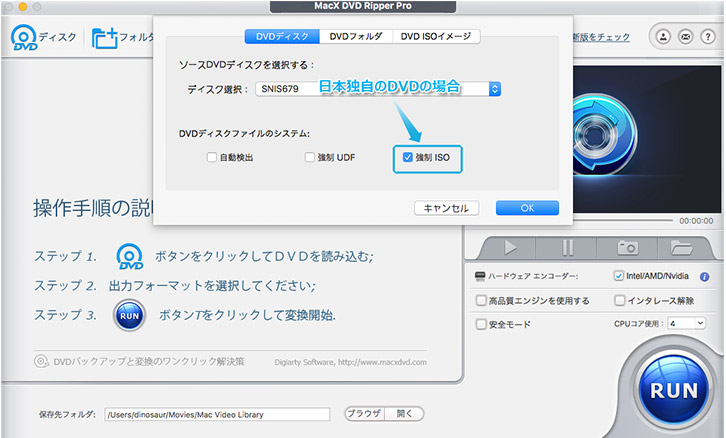Click the email envelope icon
Image resolution: width=726 pixels, height=438 pixels.
pos(686,37)
